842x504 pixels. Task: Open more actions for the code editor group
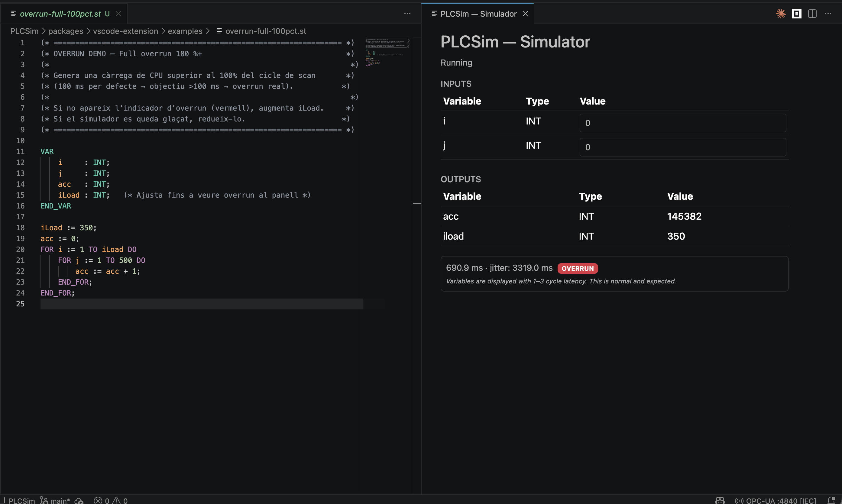coord(407,14)
